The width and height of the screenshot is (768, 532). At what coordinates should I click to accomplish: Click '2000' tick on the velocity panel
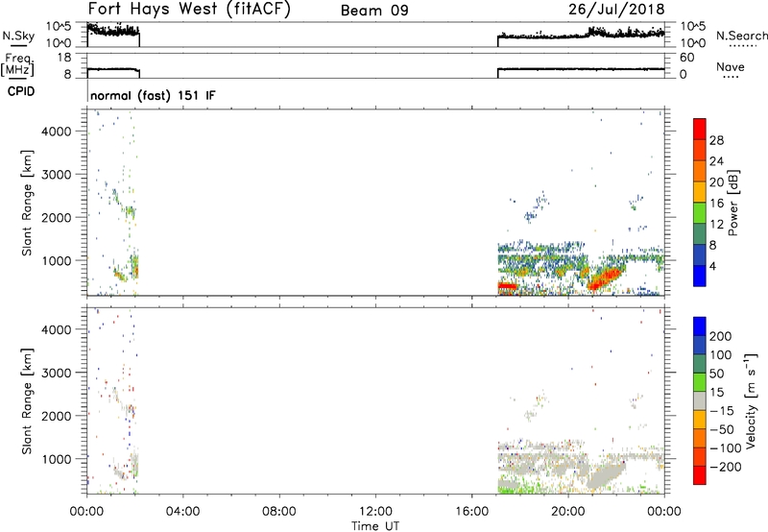pos(57,416)
